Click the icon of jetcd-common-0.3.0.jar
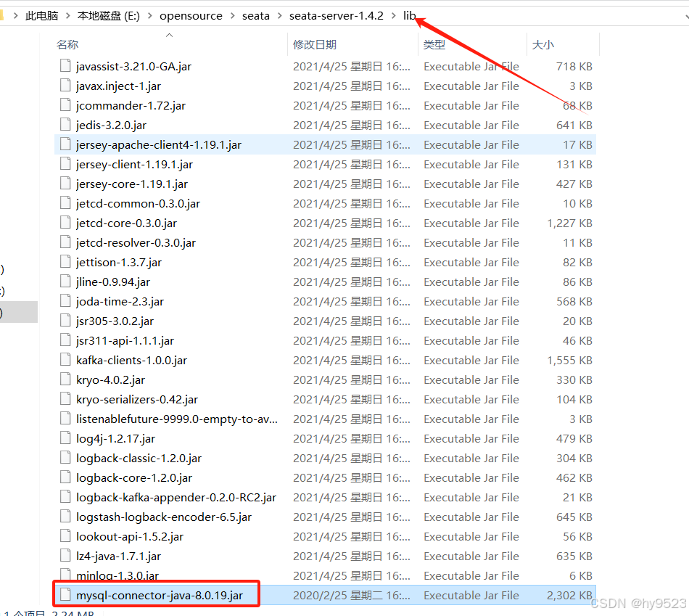Image resolution: width=689 pixels, height=616 pixels. point(65,203)
